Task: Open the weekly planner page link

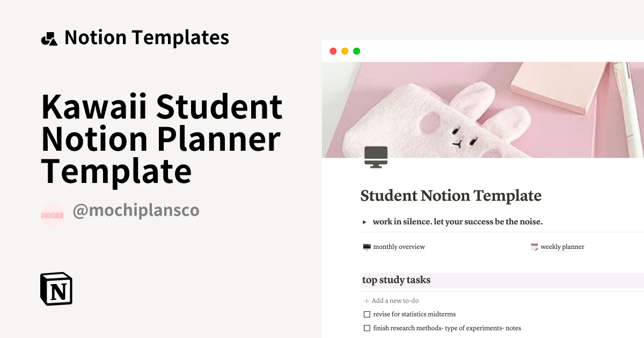Action: (x=562, y=246)
